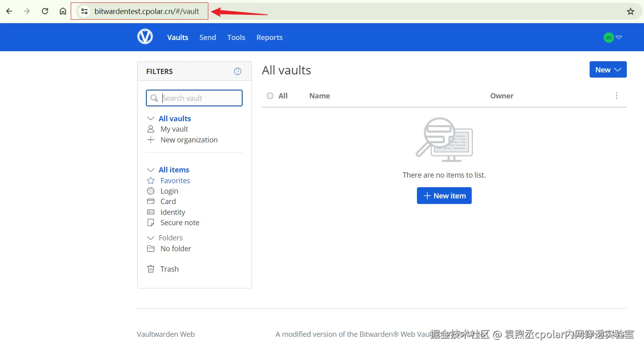This screenshot has width=644, height=350.
Task: Filter by Secure note items
Action: pos(180,222)
